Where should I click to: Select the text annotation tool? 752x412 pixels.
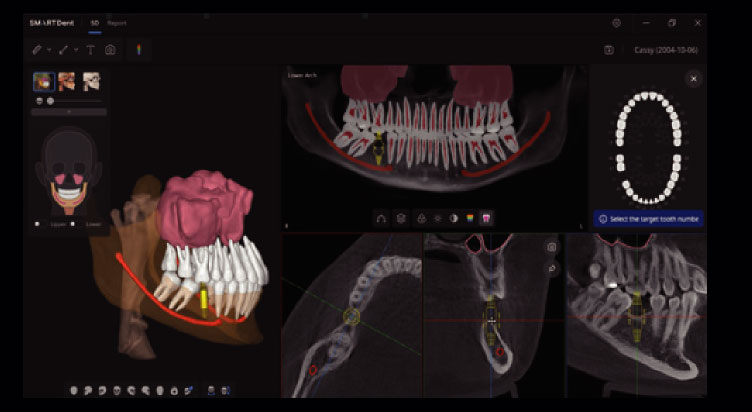tap(90, 49)
